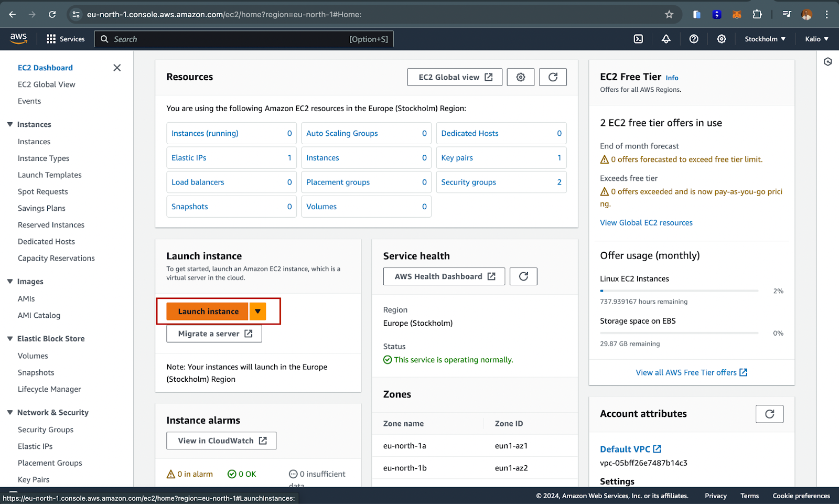Open the help question mark icon
The width and height of the screenshot is (839, 504).
pyautogui.click(x=694, y=39)
